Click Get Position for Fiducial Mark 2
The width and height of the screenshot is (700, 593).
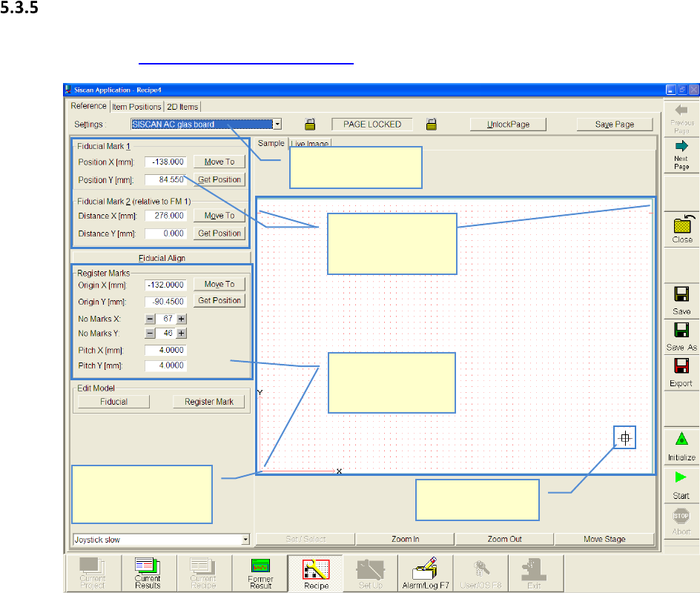pos(219,233)
